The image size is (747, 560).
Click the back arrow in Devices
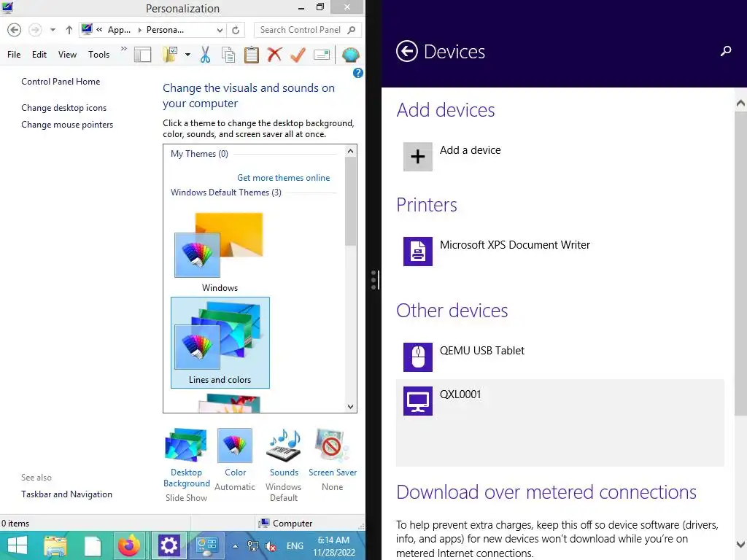407,51
